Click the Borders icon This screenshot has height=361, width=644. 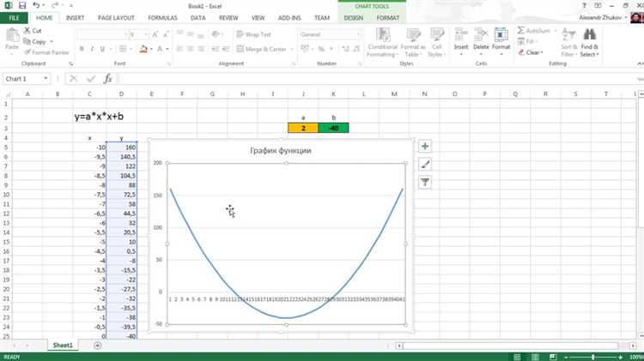click(123, 49)
